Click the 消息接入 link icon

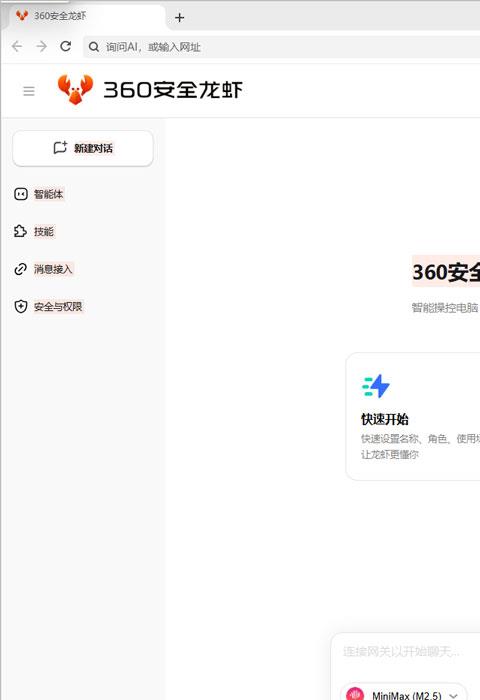pyautogui.click(x=21, y=269)
